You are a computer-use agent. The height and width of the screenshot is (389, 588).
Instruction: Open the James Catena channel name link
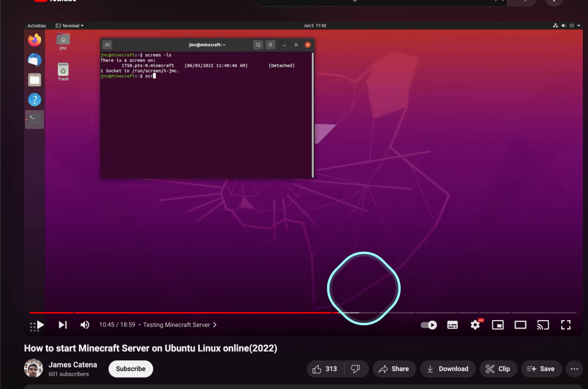tap(73, 365)
